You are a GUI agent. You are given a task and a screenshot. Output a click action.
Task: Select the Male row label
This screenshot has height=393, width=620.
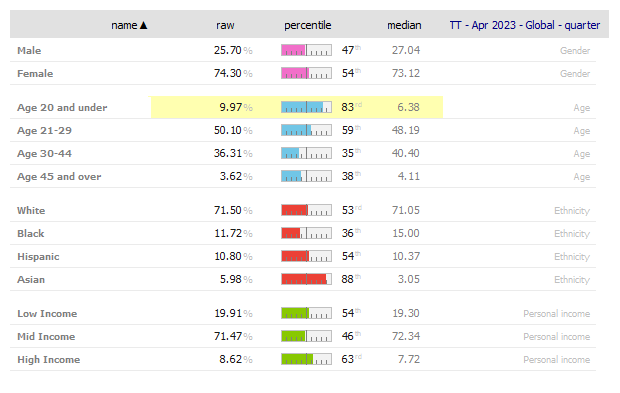[x=29, y=51]
